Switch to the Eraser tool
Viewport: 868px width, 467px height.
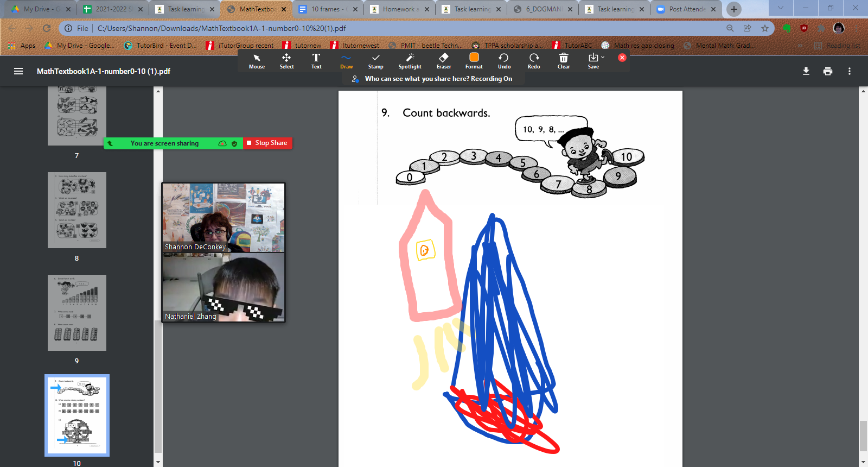444,61
